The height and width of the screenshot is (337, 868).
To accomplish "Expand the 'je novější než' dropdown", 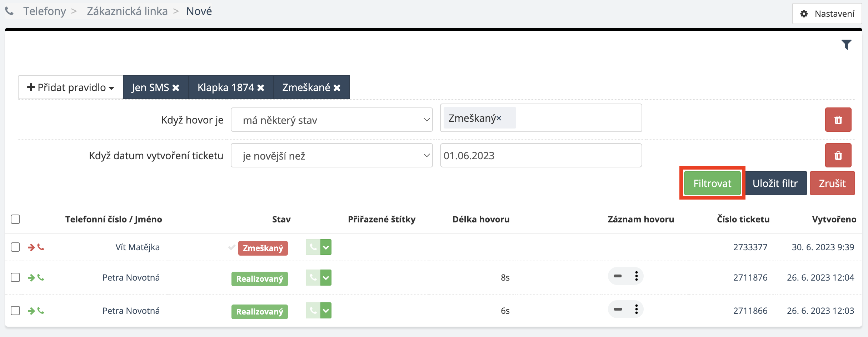I will (x=331, y=156).
